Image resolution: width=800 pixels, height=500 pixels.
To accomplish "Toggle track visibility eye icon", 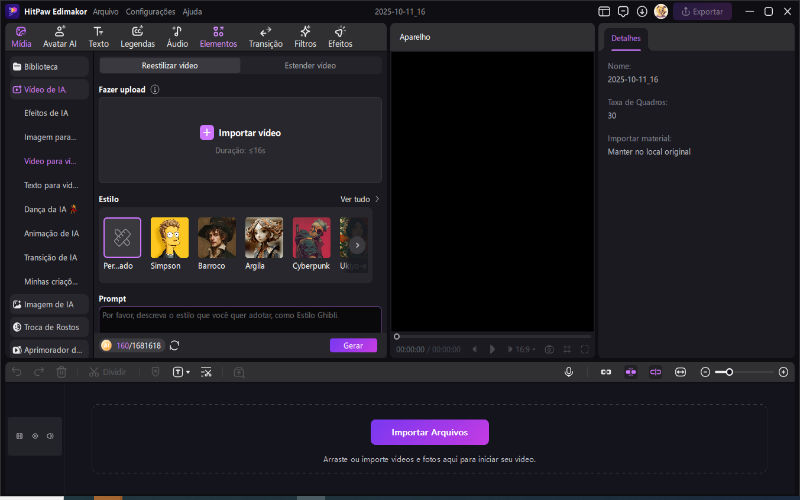I will pos(35,436).
